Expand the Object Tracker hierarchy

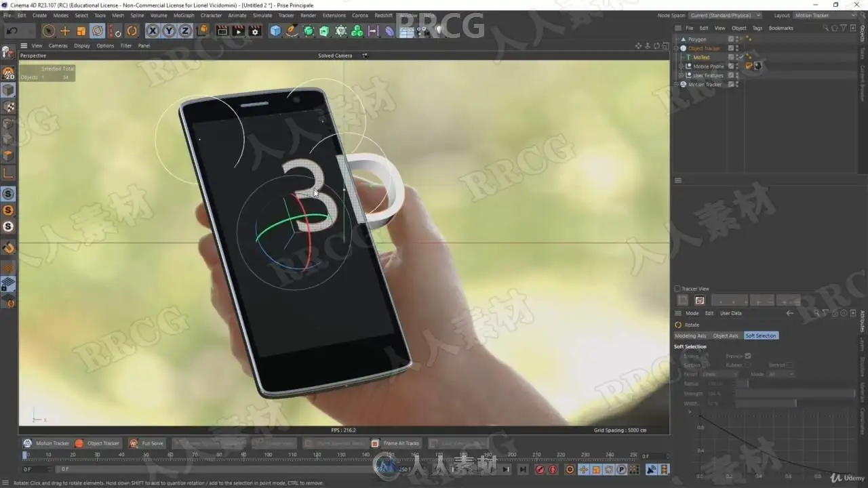tap(677, 48)
